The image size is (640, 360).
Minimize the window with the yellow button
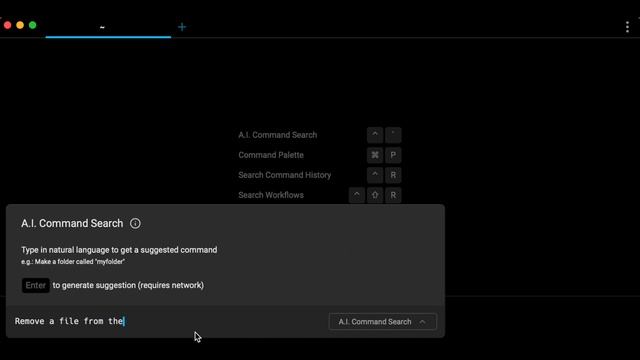point(20,25)
